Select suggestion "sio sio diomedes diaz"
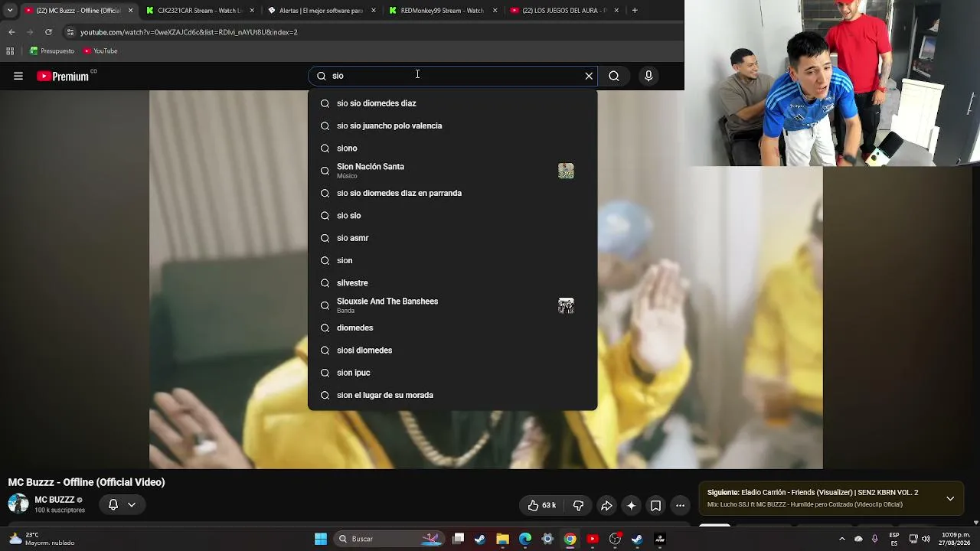This screenshot has width=980, height=551. coord(452,103)
